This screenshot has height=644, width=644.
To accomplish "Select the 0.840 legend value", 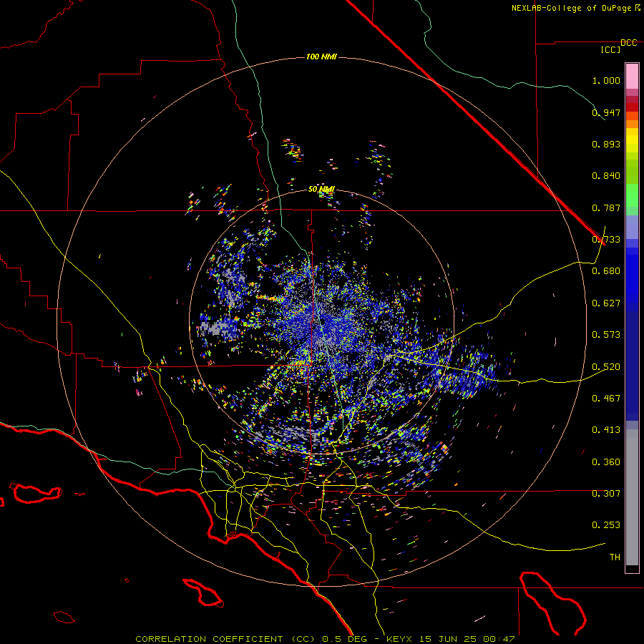I will (606, 176).
